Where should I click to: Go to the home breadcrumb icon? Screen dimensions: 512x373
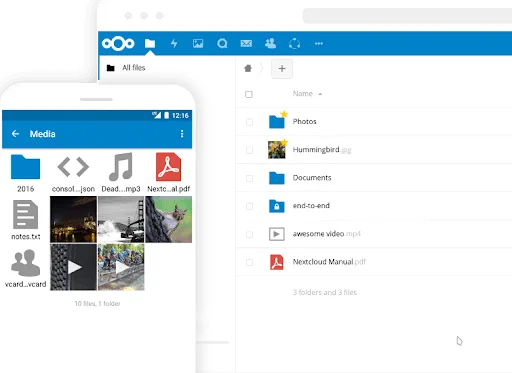click(248, 68)
